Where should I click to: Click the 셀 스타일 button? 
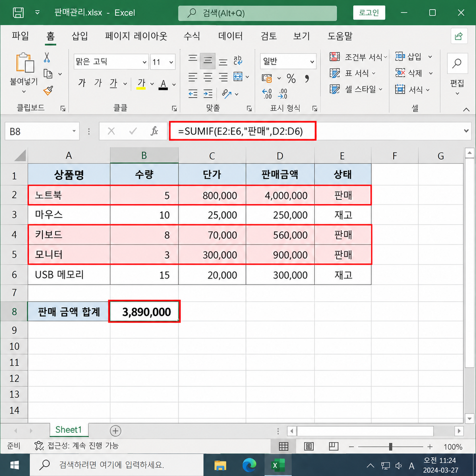(x=356, y=89)
